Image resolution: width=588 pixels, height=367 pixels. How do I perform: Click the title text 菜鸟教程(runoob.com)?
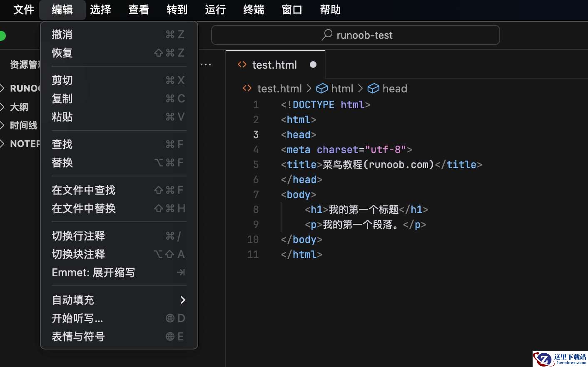click(378, 165)
